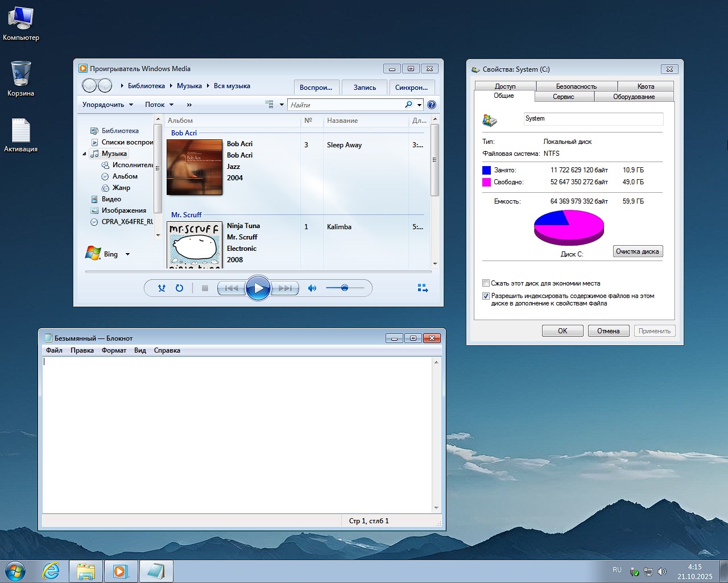This screenshot has width=728, height=583.
Task: Enable compress this disk checkbox
Action: [486, 283]
